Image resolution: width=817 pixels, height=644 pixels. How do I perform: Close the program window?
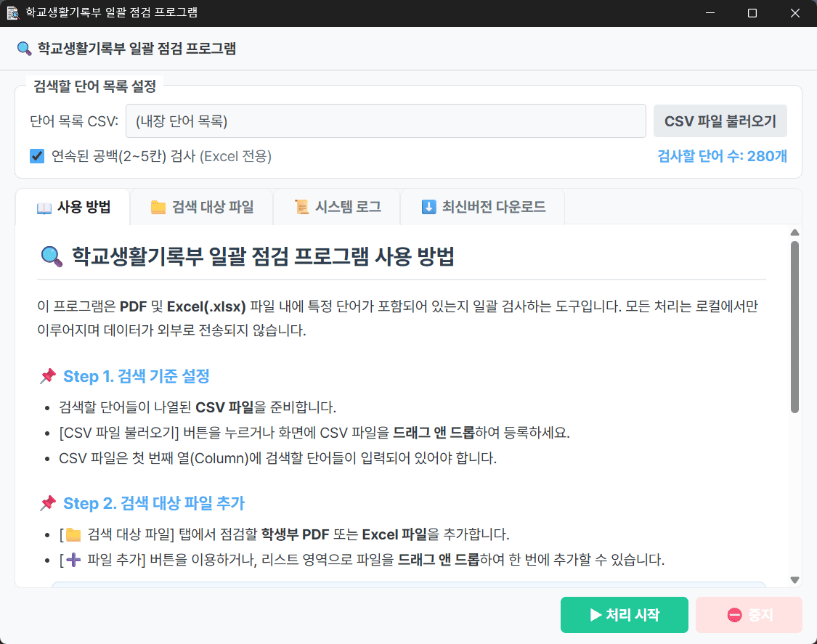[x=795, y=13]
